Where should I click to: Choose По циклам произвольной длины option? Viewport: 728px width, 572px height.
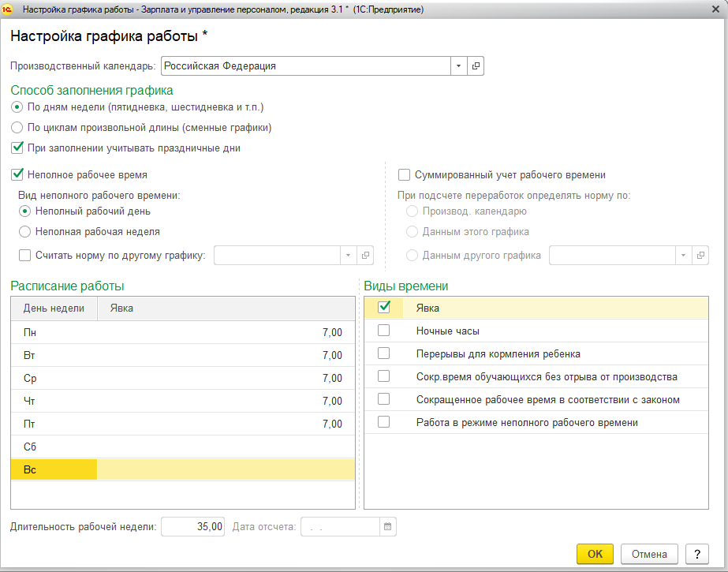[17, 127]
